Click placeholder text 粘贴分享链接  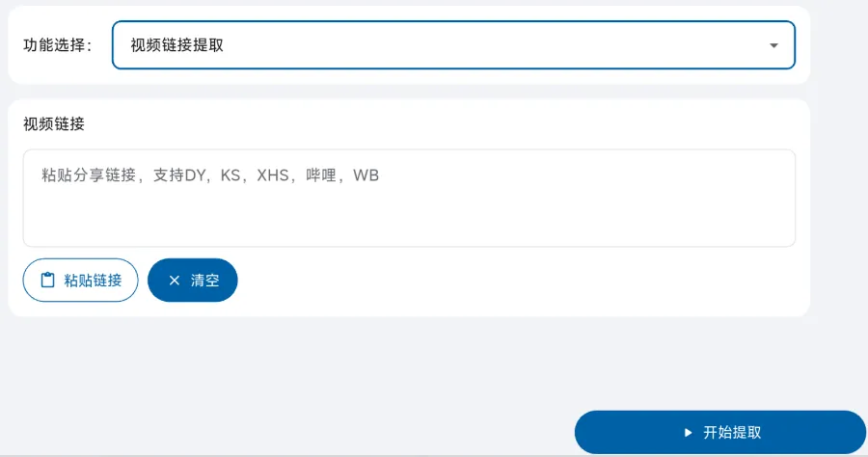pos(89,175)
